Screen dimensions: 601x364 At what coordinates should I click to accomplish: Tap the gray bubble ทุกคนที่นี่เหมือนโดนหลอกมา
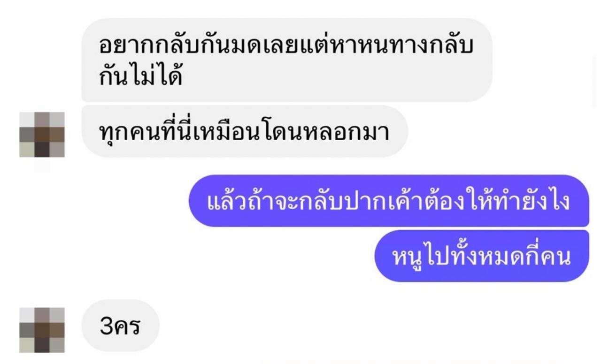[x=245, y=131]
